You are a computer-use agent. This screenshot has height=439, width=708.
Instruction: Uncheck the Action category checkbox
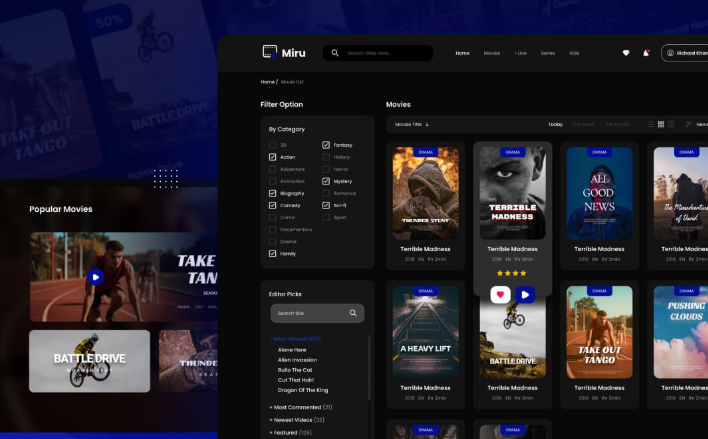pyautogui.click(x=273, y=157)
